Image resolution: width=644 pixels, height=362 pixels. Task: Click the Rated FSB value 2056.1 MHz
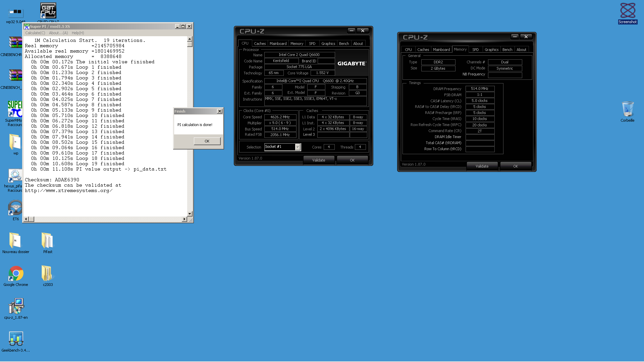(280, 135)
